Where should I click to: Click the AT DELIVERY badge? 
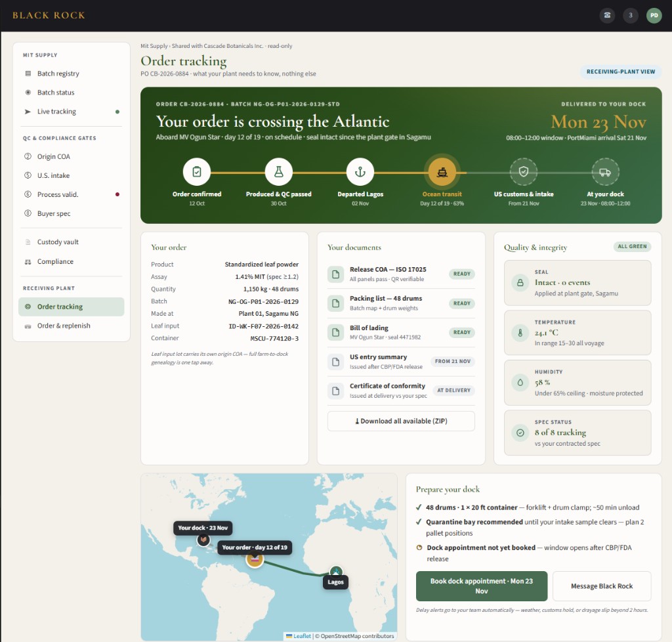[x=454, y=391]
